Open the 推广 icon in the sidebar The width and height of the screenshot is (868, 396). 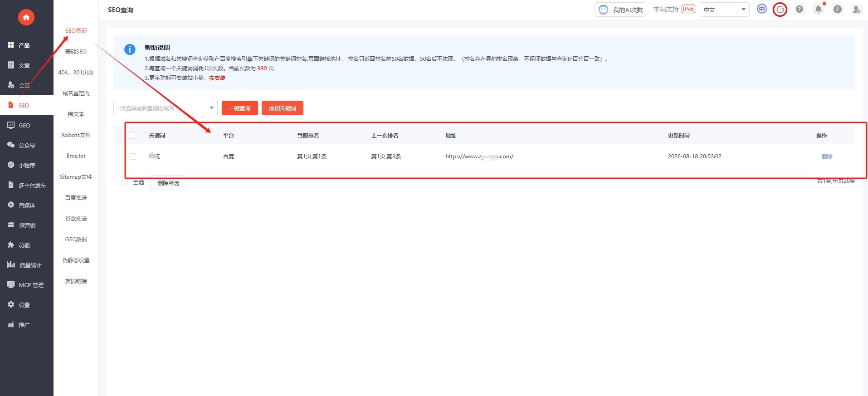coord(11,325)
